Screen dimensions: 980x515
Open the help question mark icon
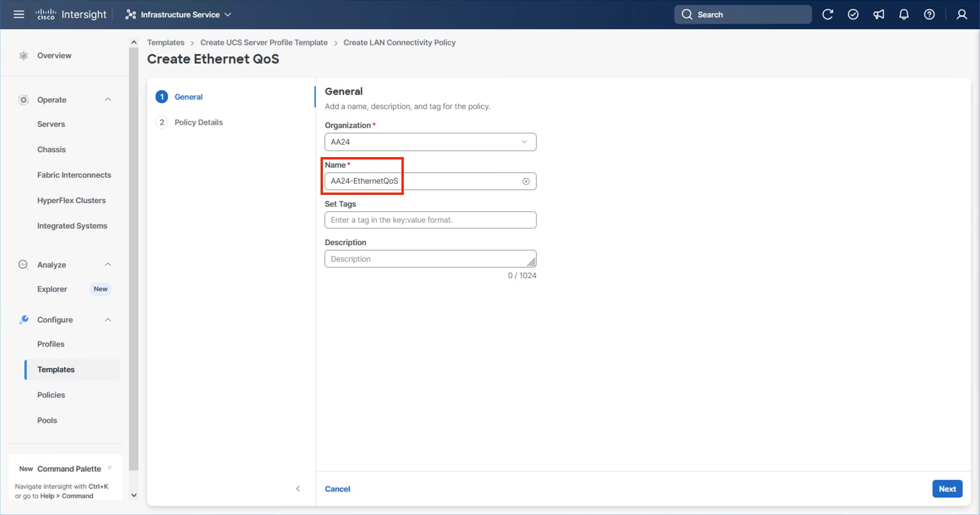click(x=929, y=15)
